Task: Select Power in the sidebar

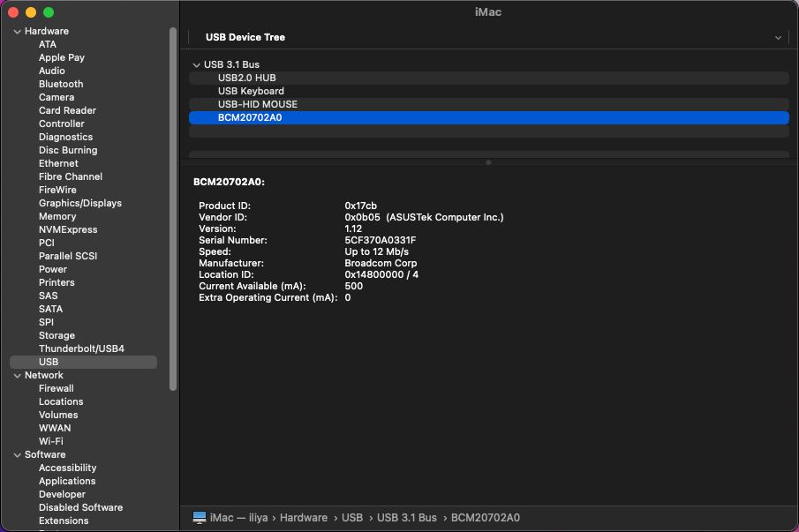Action: 52,269
